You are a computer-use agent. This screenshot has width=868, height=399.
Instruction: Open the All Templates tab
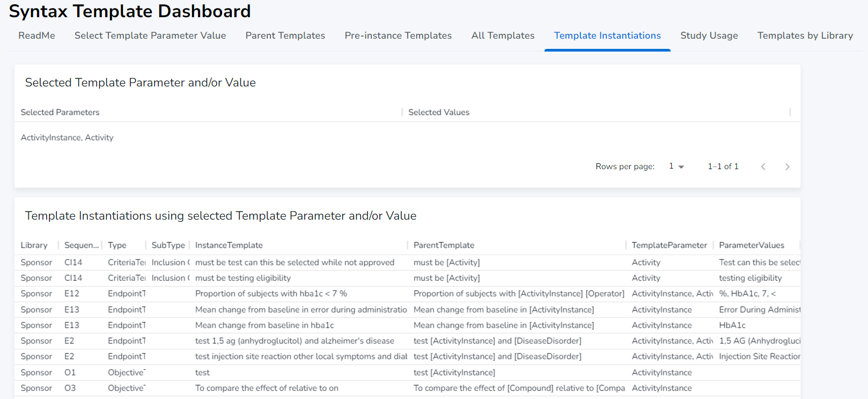(503, 35)
